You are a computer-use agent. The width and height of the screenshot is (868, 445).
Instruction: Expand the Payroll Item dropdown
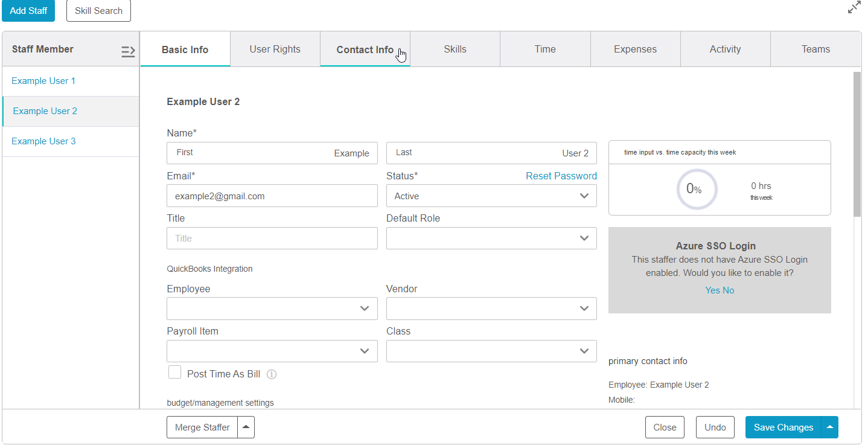[x=272, y=351]
